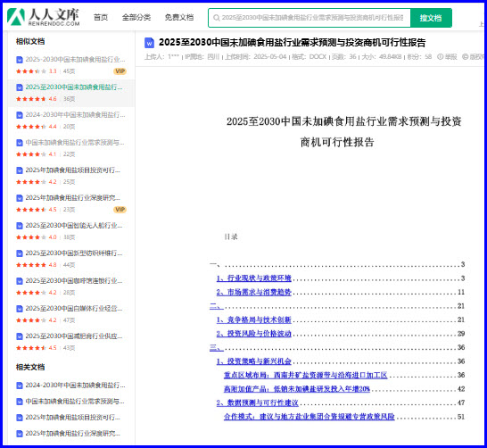
Task: Click document icon beside 咖啡馆连锁行业 entry
Action: pos(20,281)
